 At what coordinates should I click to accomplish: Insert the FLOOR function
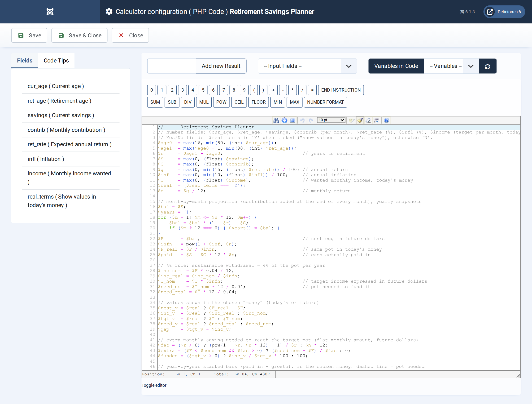click(258, 102)
